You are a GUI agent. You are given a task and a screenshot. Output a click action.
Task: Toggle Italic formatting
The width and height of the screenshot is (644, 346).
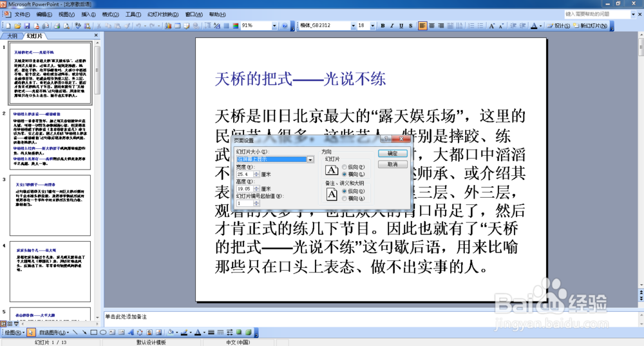392,26
